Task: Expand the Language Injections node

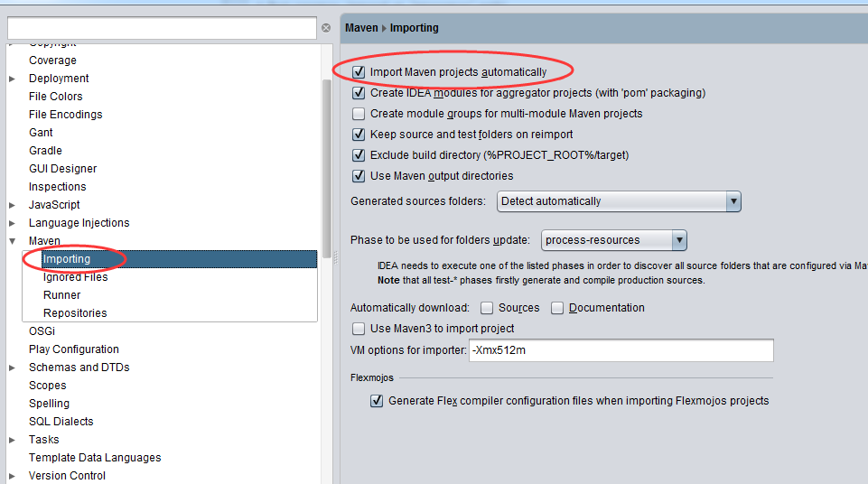Action: tap(12, 223)
